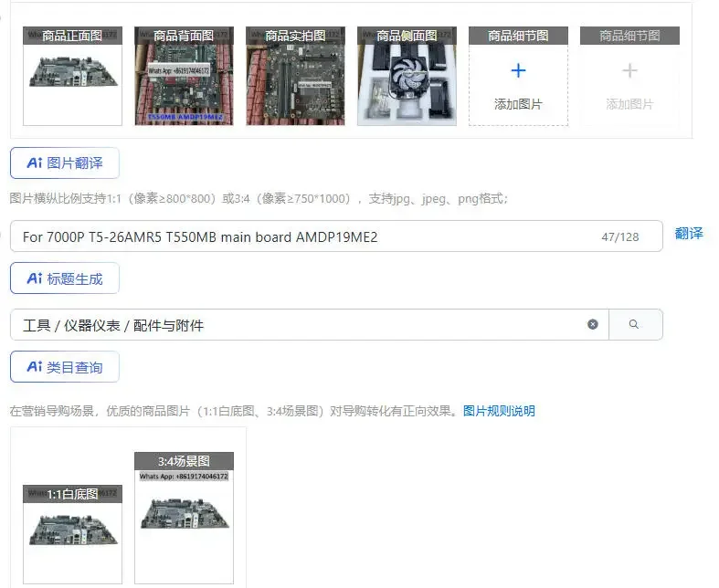Click the AI 图片翻译 button

pos(65,163)
